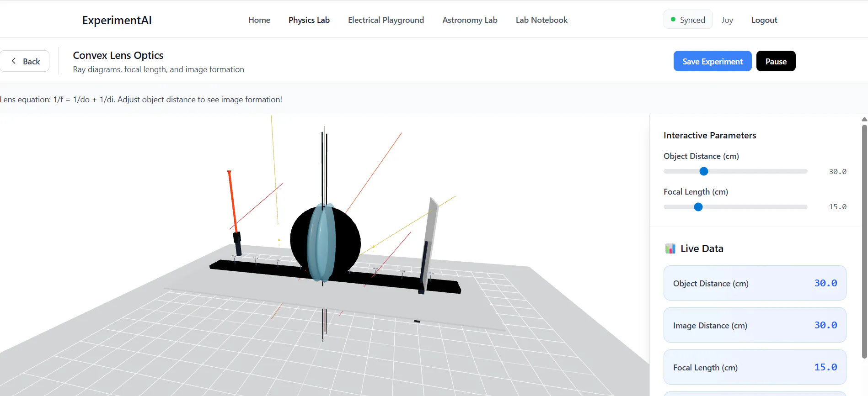Select the Image Distance live data card
The height and width of the screenshot is (396, 868).
755,325
